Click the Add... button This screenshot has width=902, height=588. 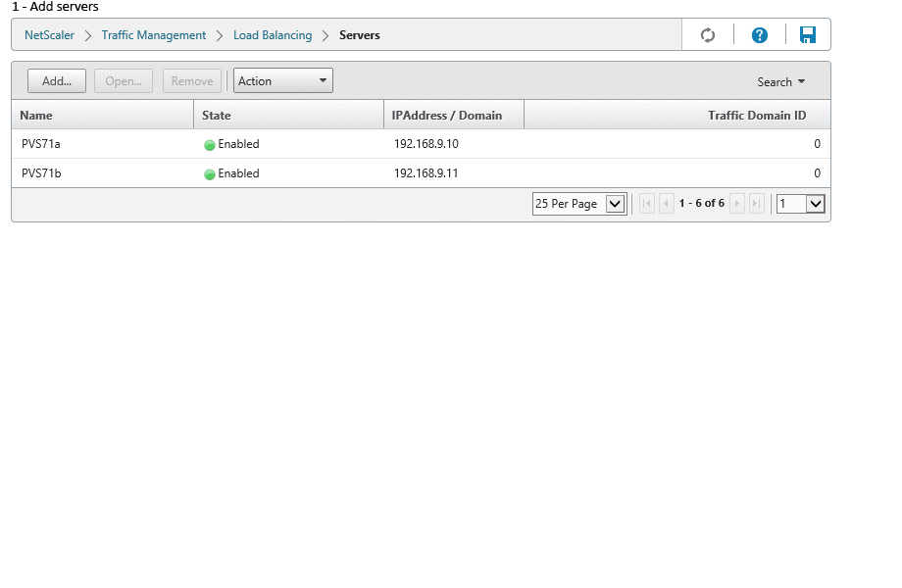(57, 81)
